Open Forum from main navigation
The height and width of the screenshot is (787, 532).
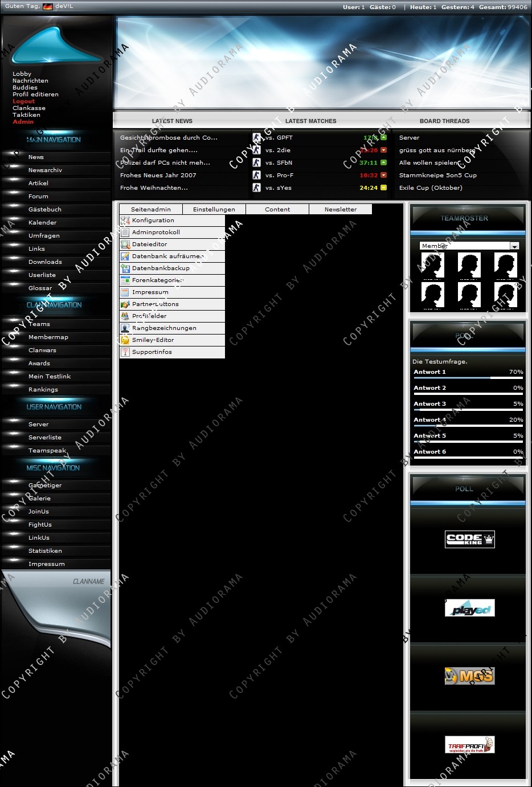[38, 197]
